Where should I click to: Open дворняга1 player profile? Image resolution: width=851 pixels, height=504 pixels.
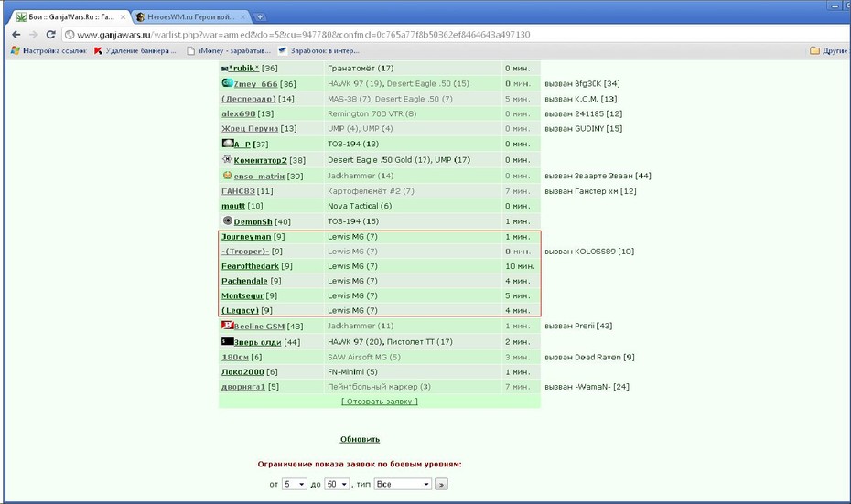pyautogui.click(x=243, y=387)
